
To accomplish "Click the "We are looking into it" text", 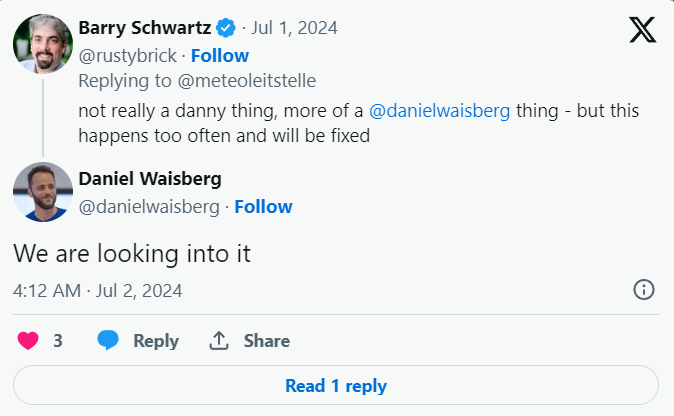I will click(131, 253).
